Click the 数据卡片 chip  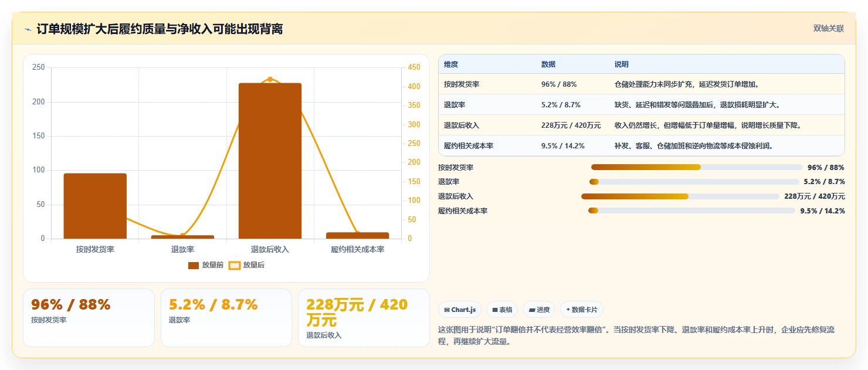[582, 310]
